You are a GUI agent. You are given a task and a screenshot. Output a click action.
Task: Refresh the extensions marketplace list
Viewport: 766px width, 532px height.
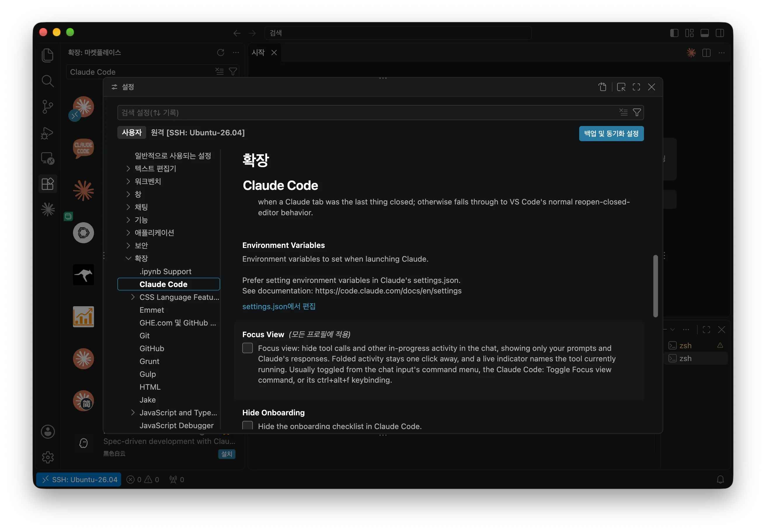click(220, 52)
